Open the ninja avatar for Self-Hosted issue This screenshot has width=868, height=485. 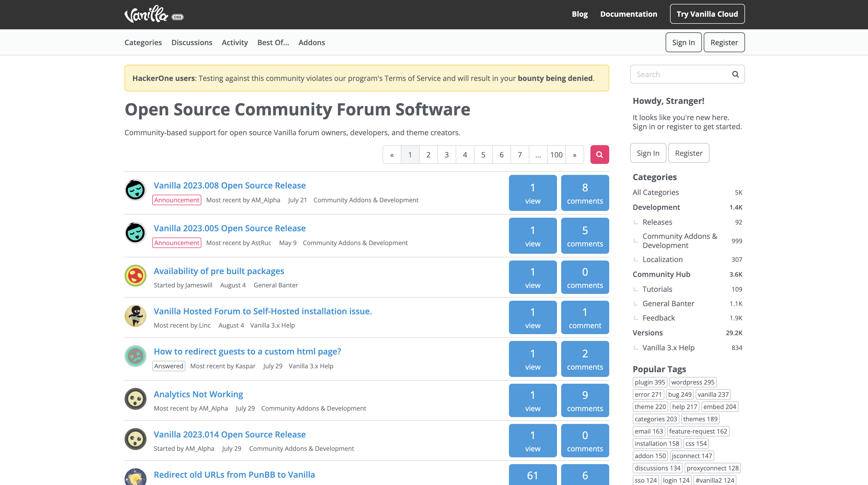click(136, 316)
